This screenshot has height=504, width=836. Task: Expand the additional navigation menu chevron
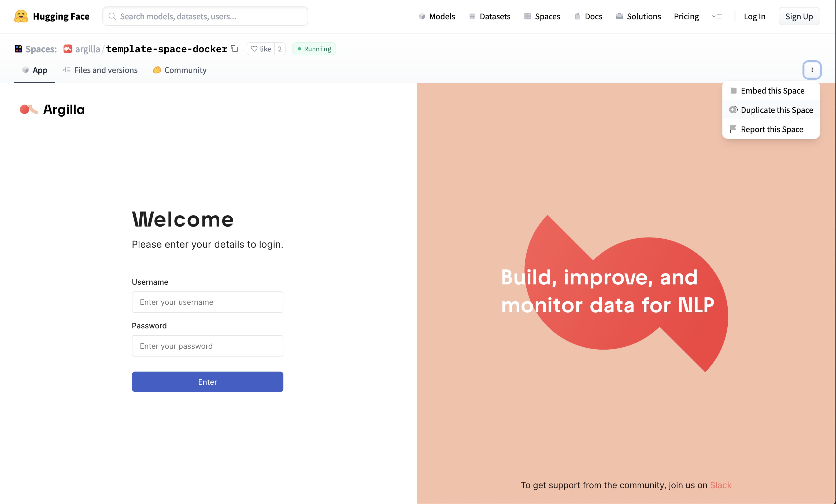[x=717, y=16]
